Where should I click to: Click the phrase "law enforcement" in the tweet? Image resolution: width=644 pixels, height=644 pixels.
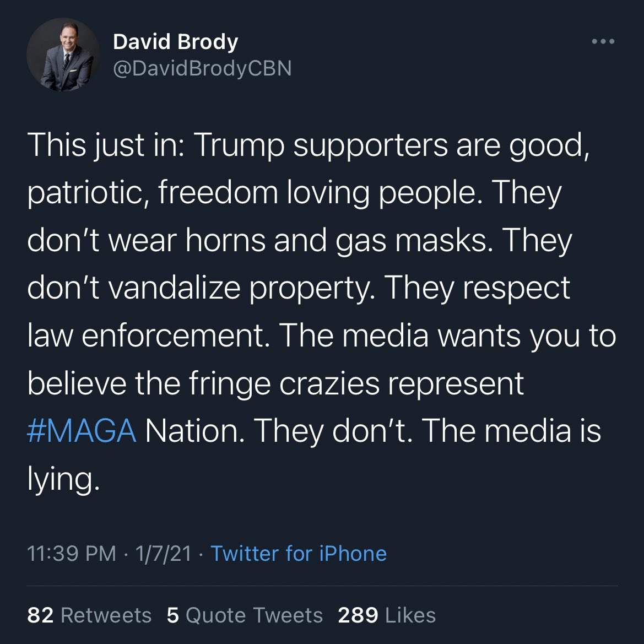148,335
